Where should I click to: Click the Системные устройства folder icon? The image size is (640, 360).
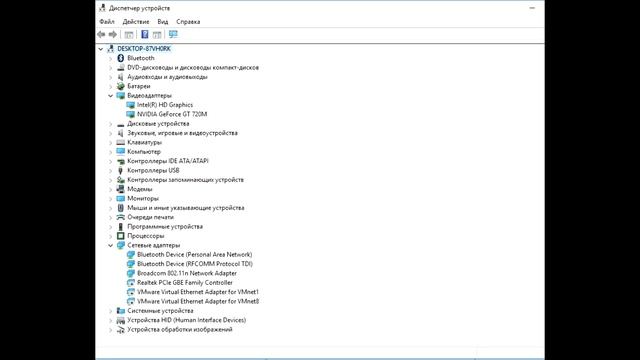coord(120,311)
